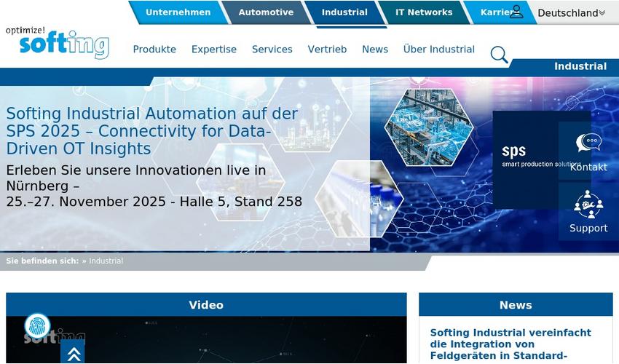The image size is (619, 364).
Task: Select the Industrial top tab
Action: pyautogui.click(x=344, y=12)
